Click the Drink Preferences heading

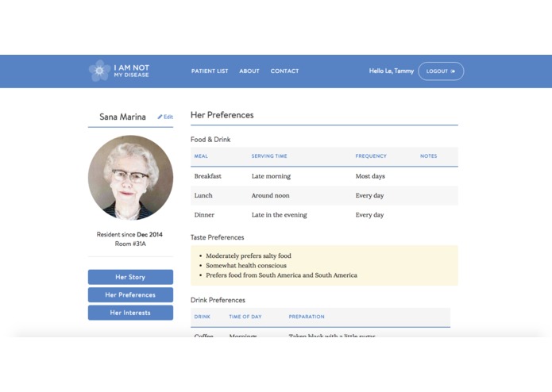(218, 300)
